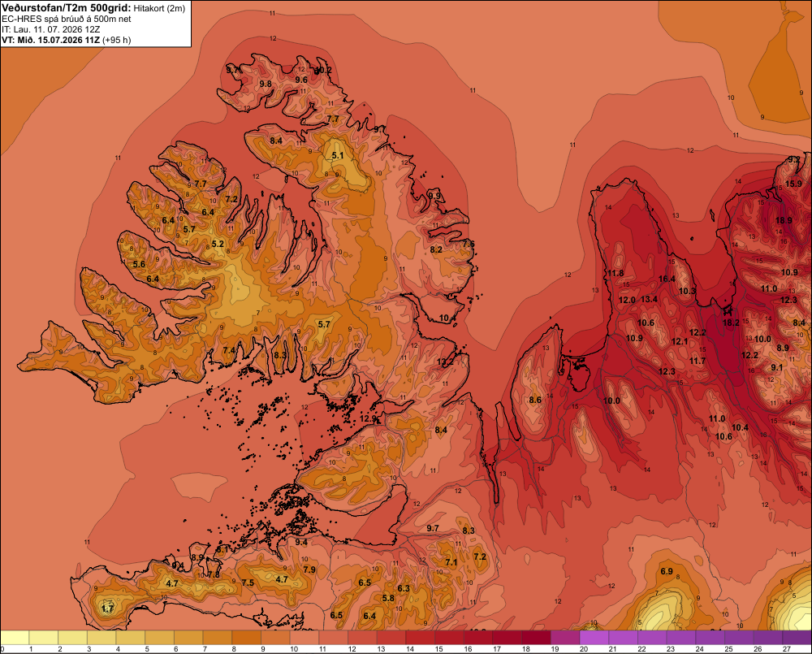The width and height of the screenshot is (812, 654).
Task: Click the legend swatch between 4 and 5
Action: point(131,638)
